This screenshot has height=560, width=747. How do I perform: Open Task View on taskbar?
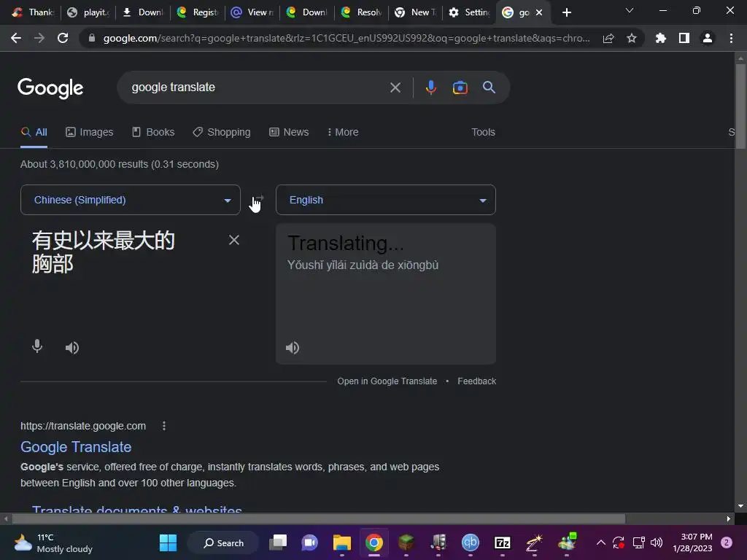[x=278, y=542]
